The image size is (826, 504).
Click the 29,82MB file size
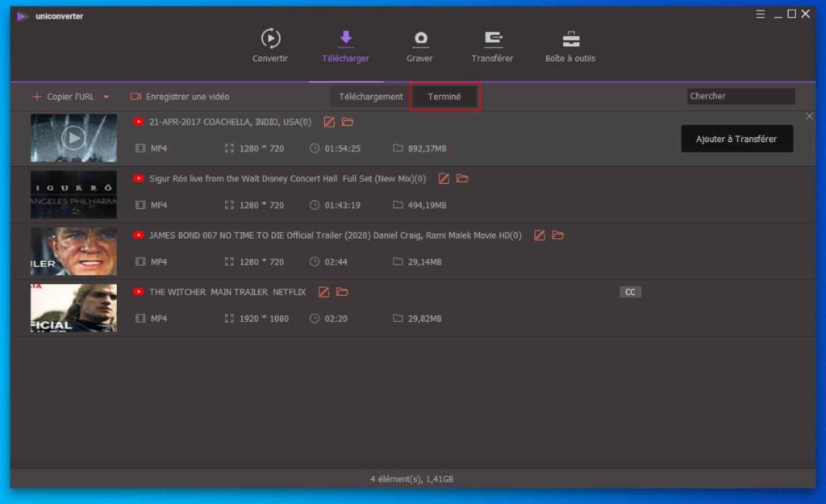[424, 319]
